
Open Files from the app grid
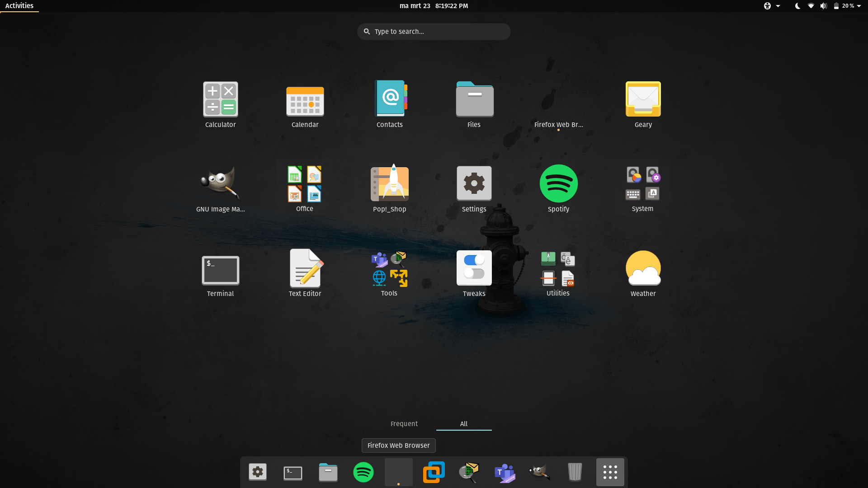coord(474,105)
